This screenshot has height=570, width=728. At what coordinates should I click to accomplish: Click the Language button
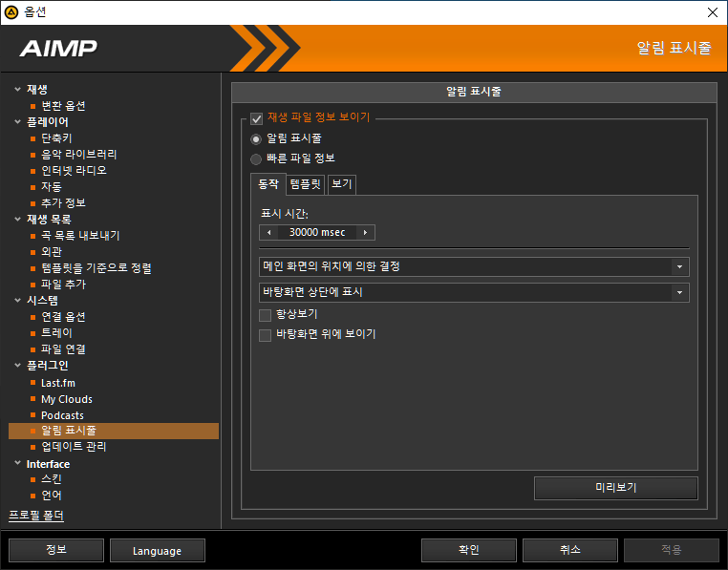tap(158, 550)
